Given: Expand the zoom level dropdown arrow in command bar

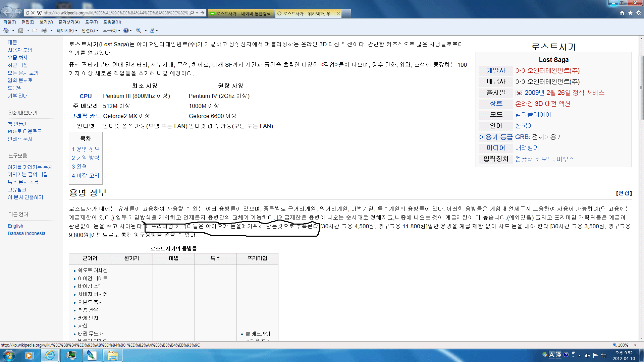Looking at the screenshot, I should 146,31.
